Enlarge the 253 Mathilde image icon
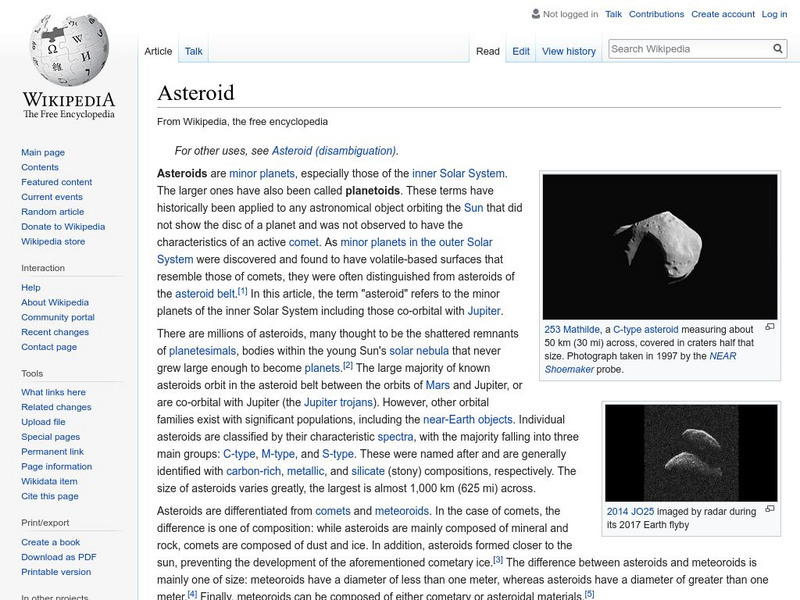 point(770,327)
